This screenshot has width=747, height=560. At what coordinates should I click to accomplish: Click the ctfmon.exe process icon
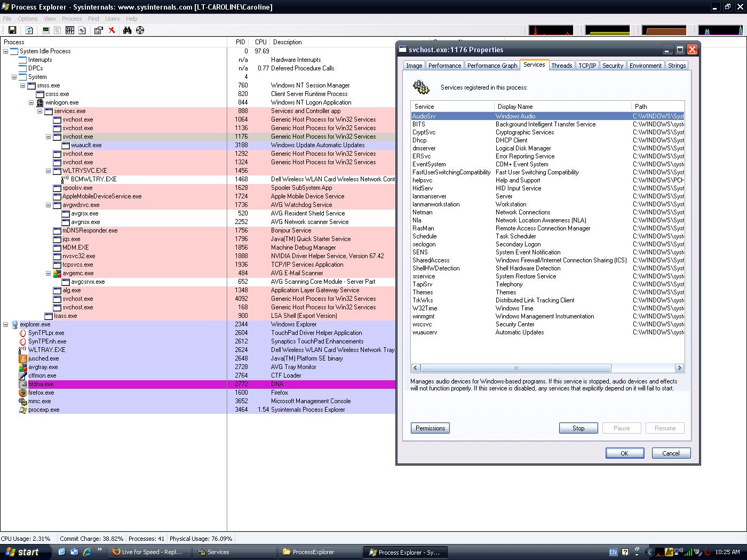[23, 375]
